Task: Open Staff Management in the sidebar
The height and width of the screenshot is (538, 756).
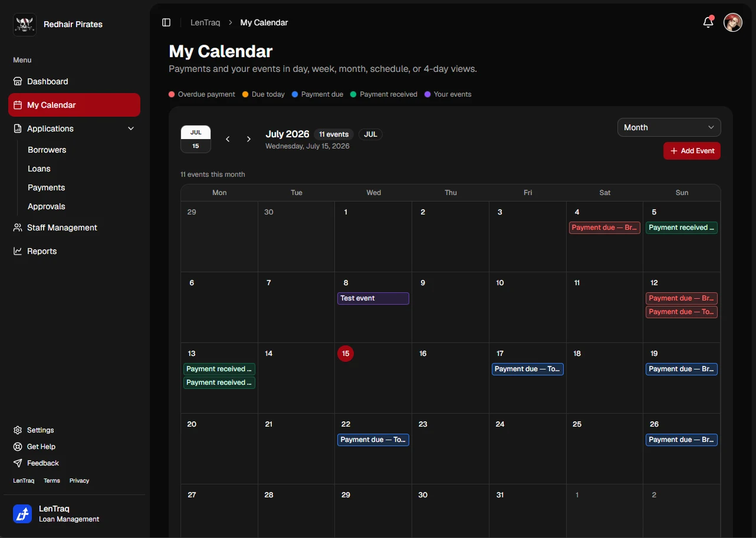Action: [74, 227]
